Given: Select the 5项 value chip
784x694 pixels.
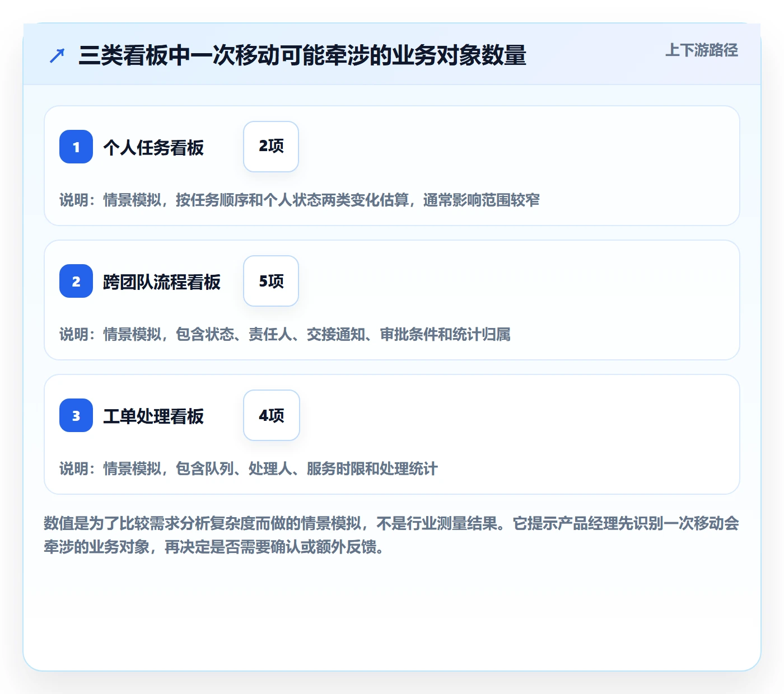Looking at the screenshot, I should click(271, 281).
